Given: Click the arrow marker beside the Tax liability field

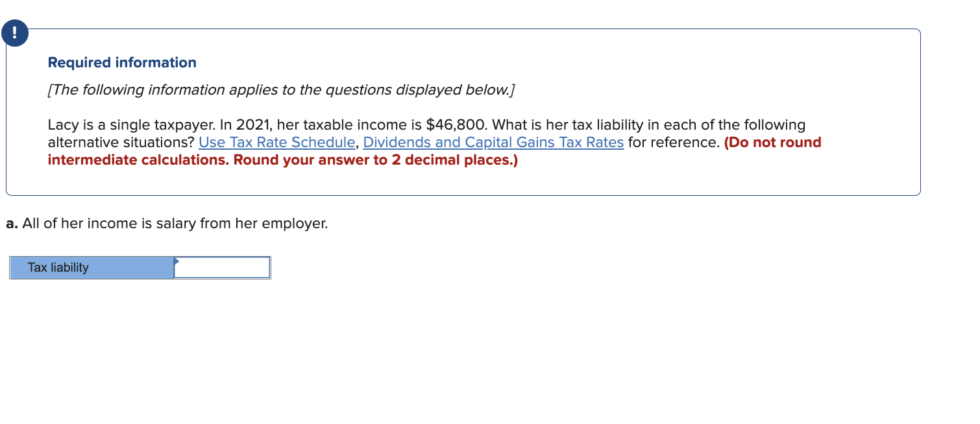Looking at the screenshot, I should point(175,263).
